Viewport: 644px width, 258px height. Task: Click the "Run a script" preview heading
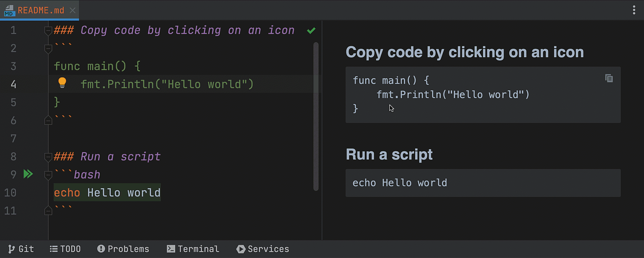coord(389,154)
